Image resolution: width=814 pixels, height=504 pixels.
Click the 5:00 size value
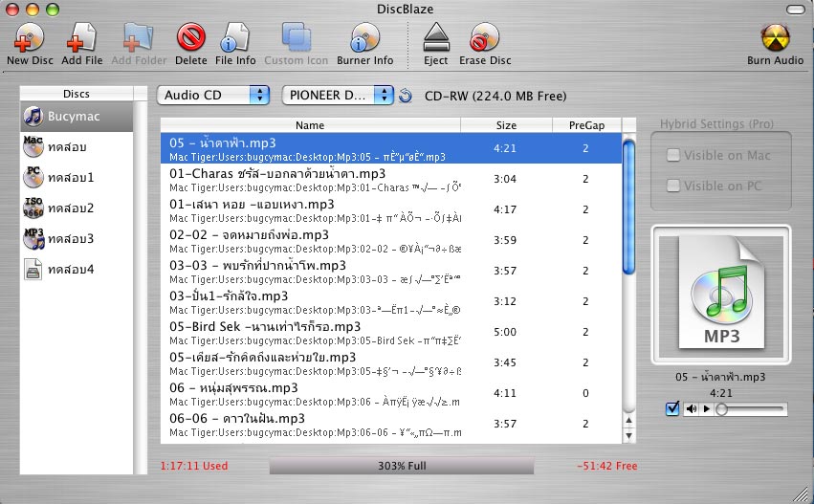pyautogui.click(x=505, y=332)
